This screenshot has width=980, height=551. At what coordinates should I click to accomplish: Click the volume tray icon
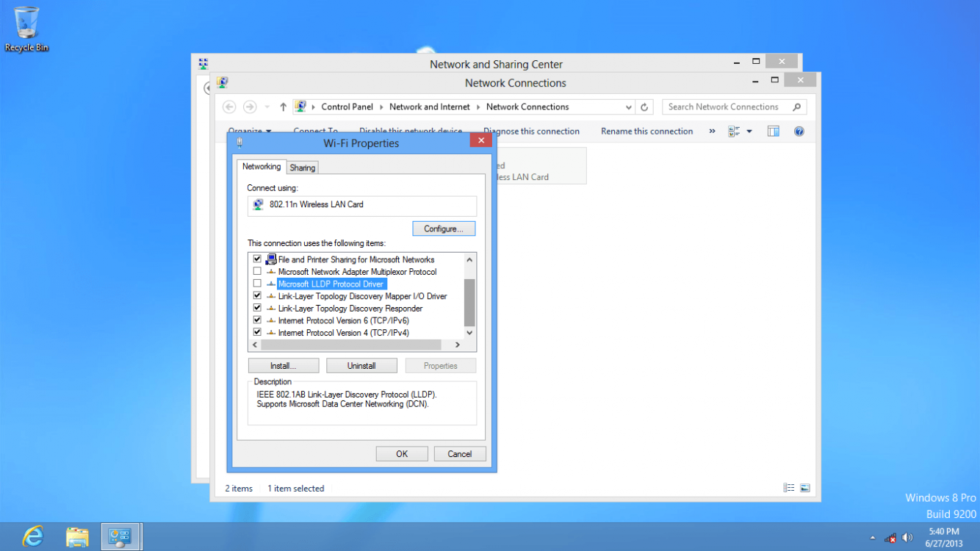point(907,538)
